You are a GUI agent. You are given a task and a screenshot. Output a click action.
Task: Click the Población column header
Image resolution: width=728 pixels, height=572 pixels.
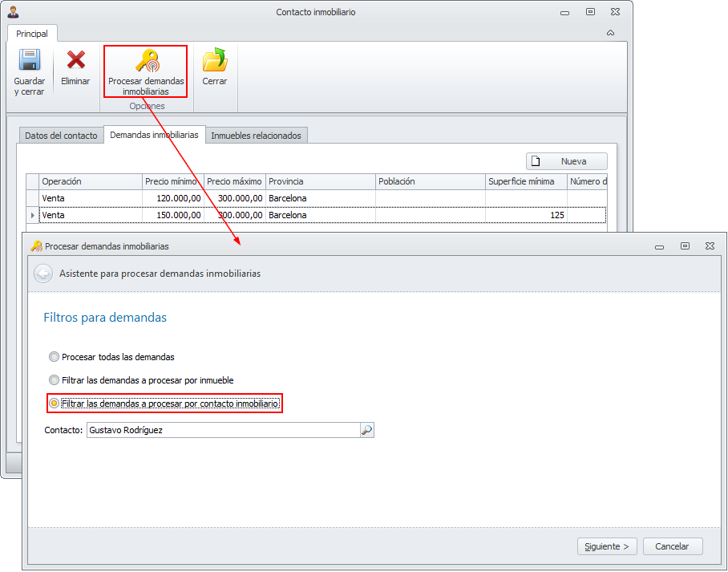430,181
